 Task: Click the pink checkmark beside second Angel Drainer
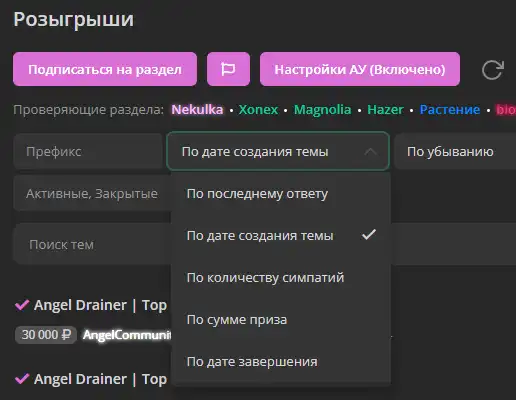pyautogui.click(x=22, y=379)
